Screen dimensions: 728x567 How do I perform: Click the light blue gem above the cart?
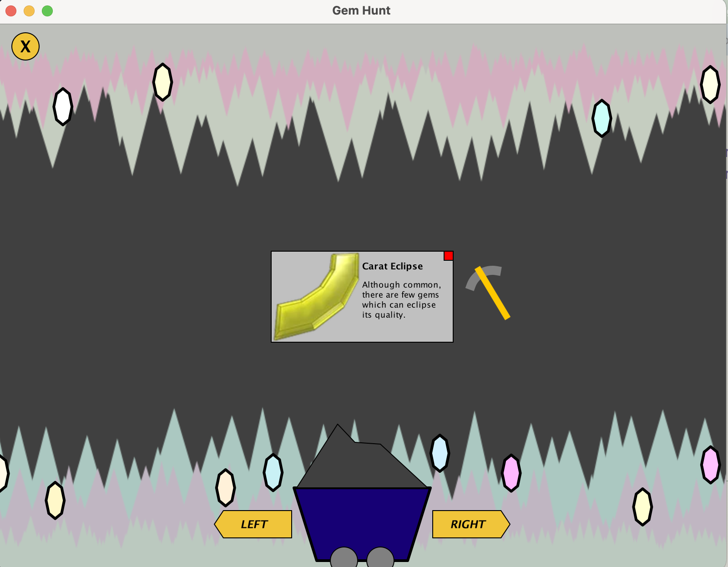(439, 454)
